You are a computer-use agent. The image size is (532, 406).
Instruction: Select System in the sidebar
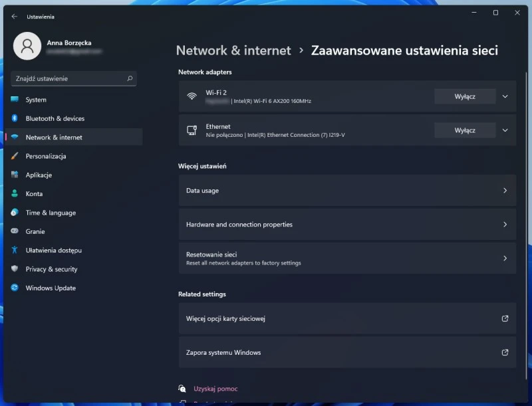(x=36, y=100)
